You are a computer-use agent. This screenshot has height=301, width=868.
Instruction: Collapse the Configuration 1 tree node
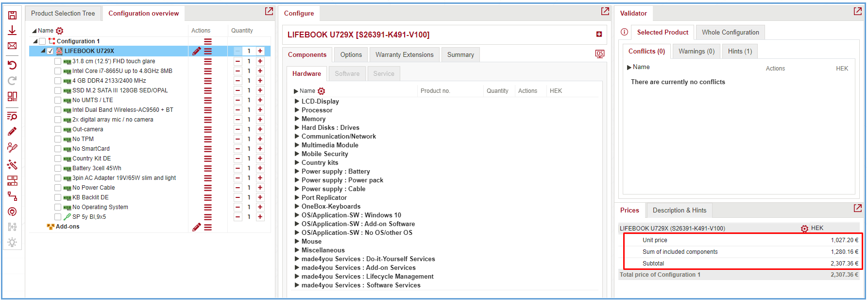(x=35, y=41)
